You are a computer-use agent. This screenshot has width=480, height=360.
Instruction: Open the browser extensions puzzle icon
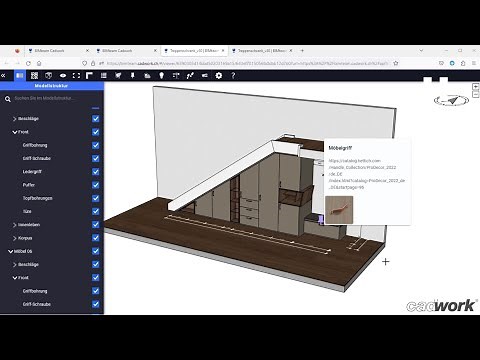(463, 63)
